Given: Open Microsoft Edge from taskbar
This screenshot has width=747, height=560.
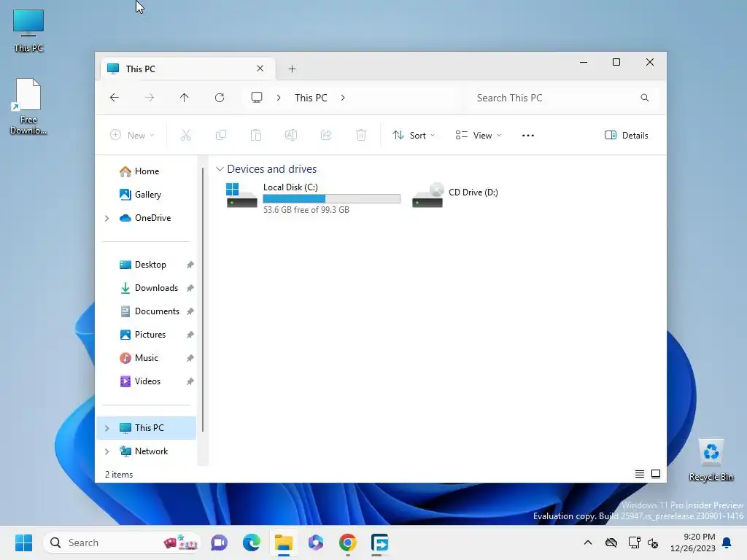Looking at the screenshot, I should click(x=251, y=542).
